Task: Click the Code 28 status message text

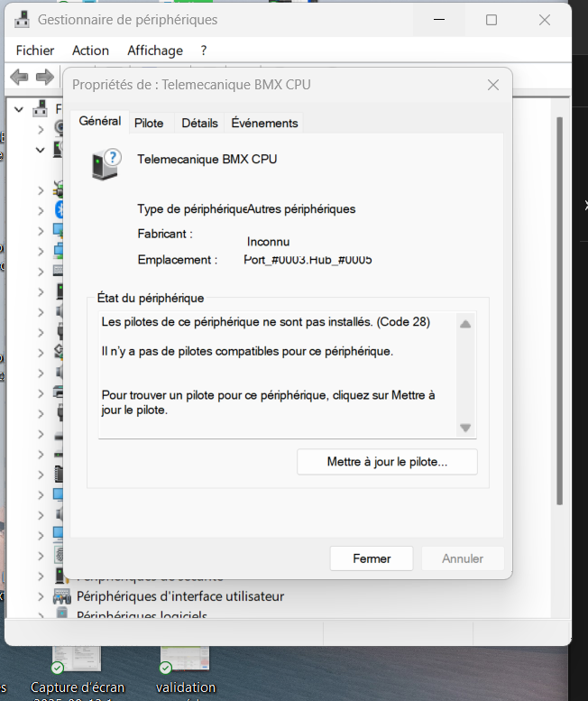Action: tap(266, 322)
